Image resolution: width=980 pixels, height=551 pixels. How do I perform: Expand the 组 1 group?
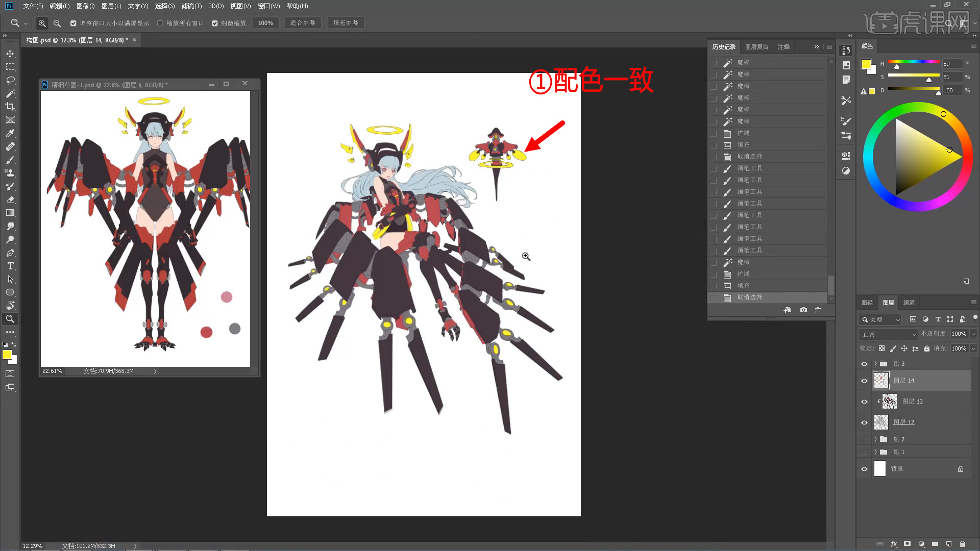coord(875,452)
